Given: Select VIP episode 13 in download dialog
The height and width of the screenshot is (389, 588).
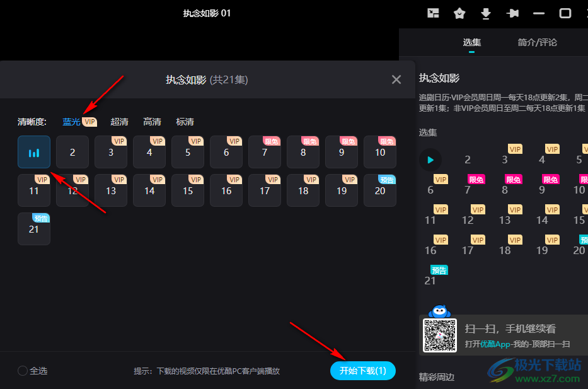Looking at the screenshot, I should pyautogui.click(x=111, y=190).
